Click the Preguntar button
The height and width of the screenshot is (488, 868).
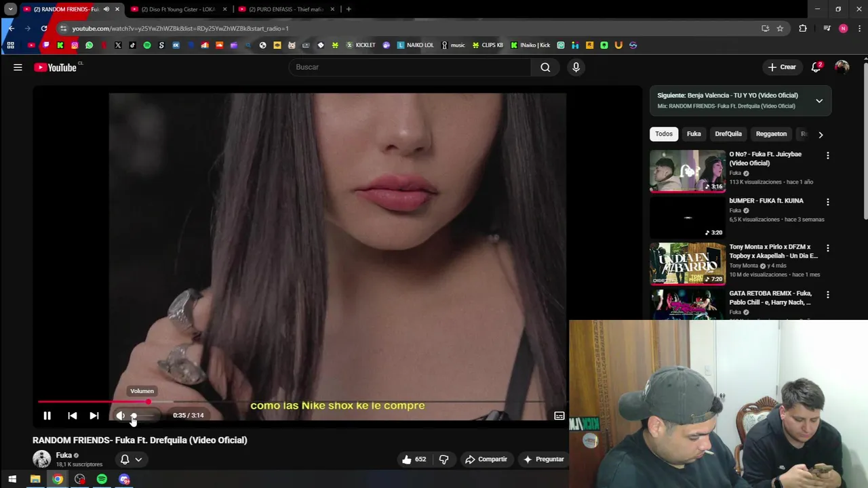coord(543,460)
